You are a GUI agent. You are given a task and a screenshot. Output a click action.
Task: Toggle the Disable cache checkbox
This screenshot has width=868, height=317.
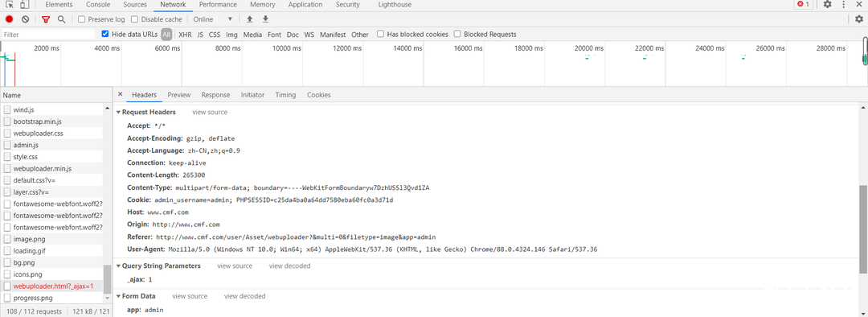tap(135, 19)
